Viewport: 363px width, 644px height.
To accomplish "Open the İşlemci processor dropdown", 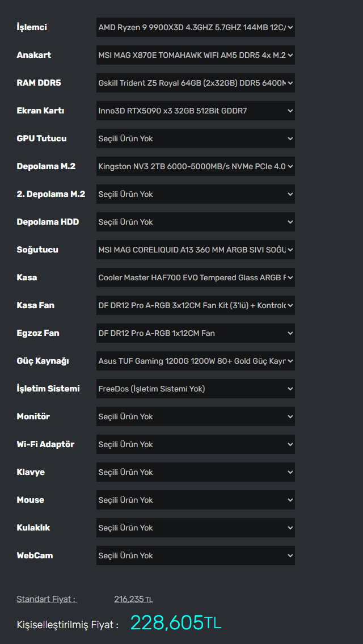I will point(195,27).
